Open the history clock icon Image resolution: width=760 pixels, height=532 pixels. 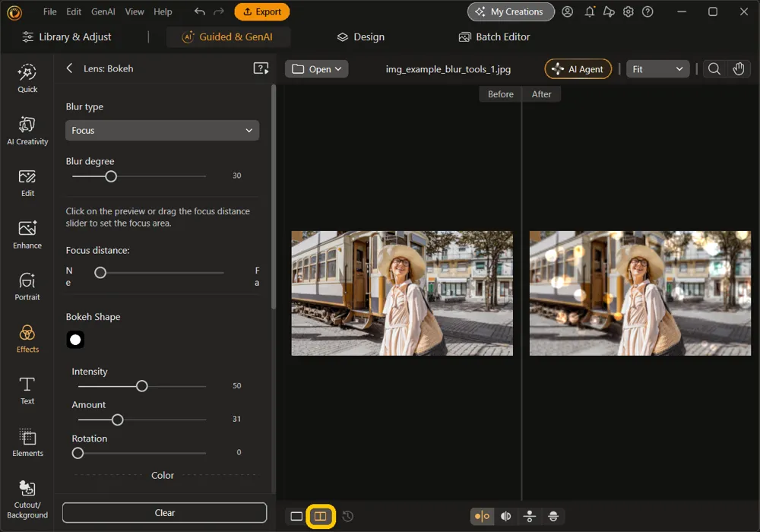tap(347, 516)
